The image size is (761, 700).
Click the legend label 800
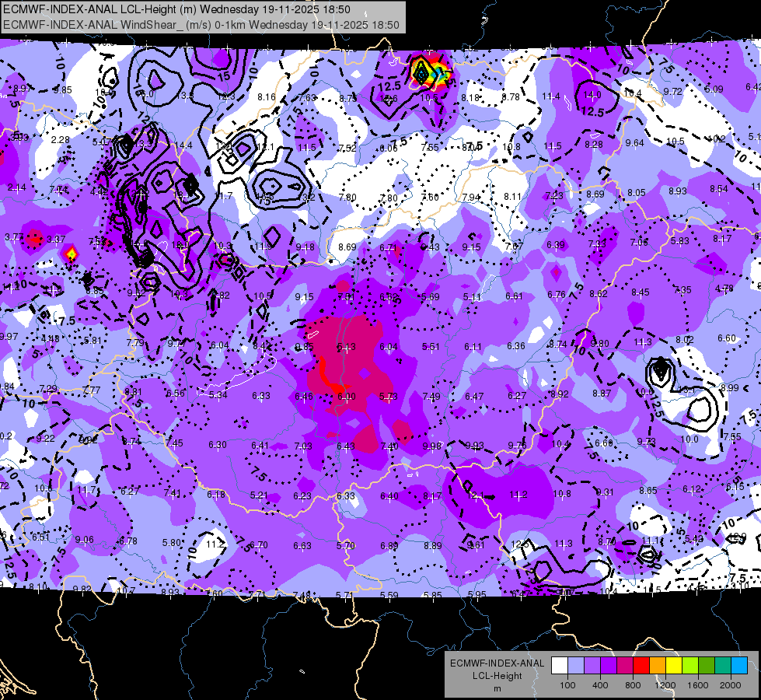pyautogui.click(x=633, y=685)
